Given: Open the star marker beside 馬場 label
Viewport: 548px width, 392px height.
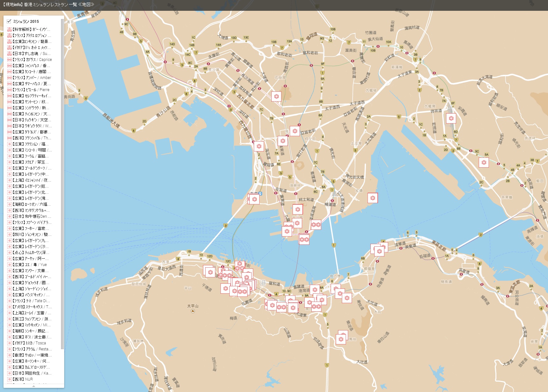Looking at the screenshot, I should (341, 339).
